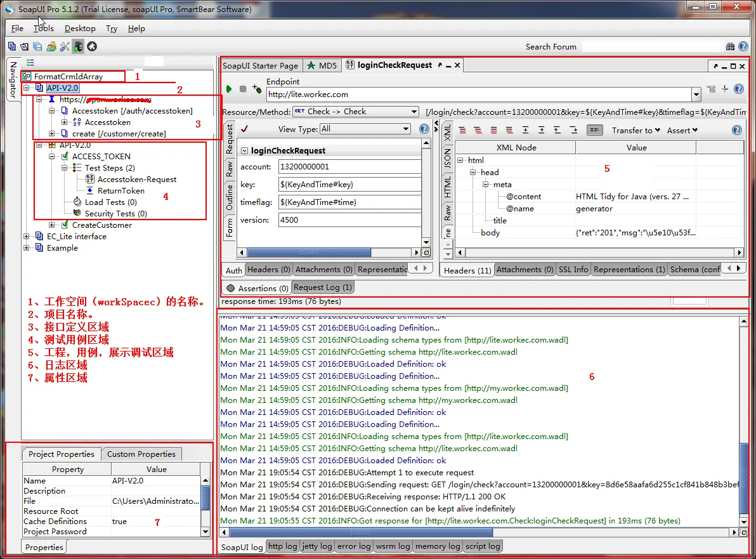756x559 pixels.
Task: Open the Transfer to dropdown
Action: tap(636, 130)
